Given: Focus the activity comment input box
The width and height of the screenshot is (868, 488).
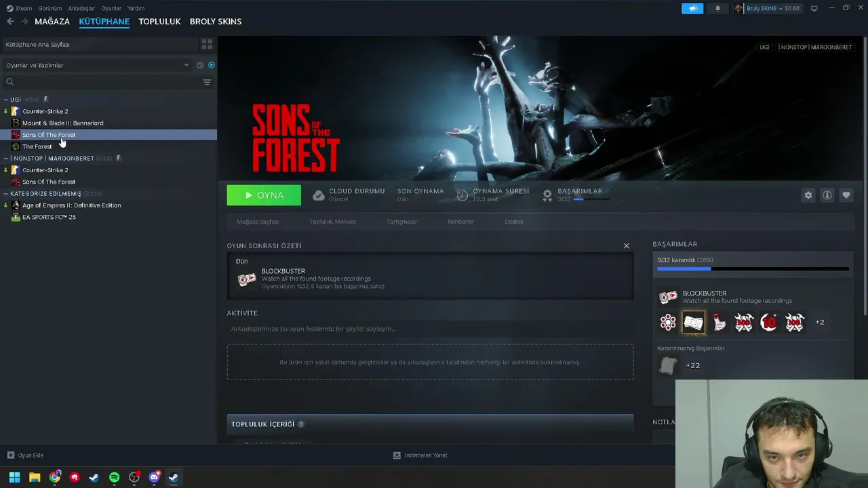Looking at the screenshot, I should [x=430, y=329].
